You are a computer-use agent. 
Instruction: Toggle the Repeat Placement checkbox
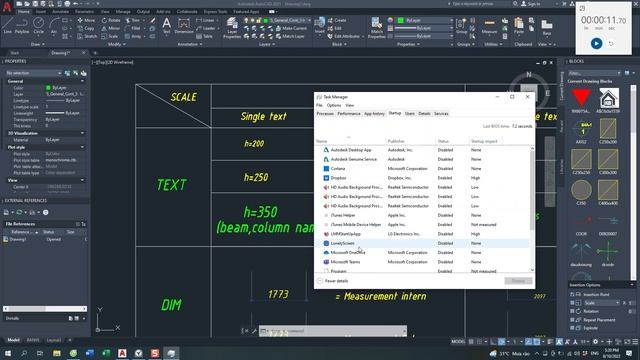[572, 320]
